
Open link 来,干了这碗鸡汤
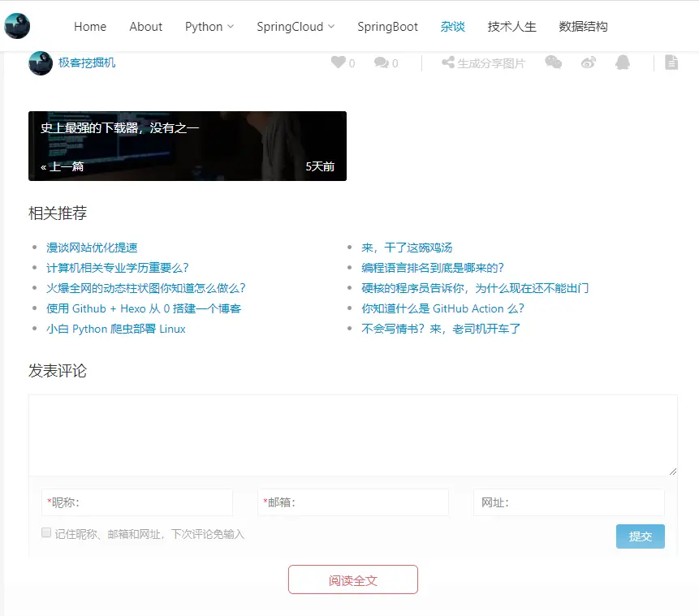pyautogui.click(x=407, y=248)
